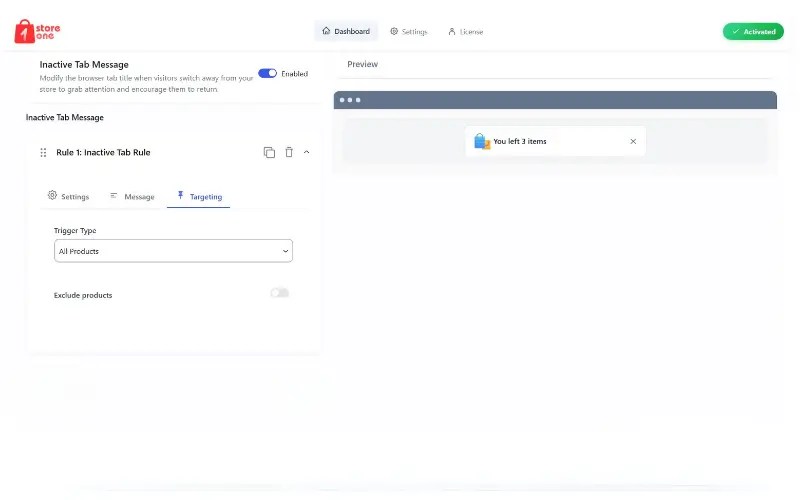Click the Store One logo
800x500 pixels.
click(37, 32)
